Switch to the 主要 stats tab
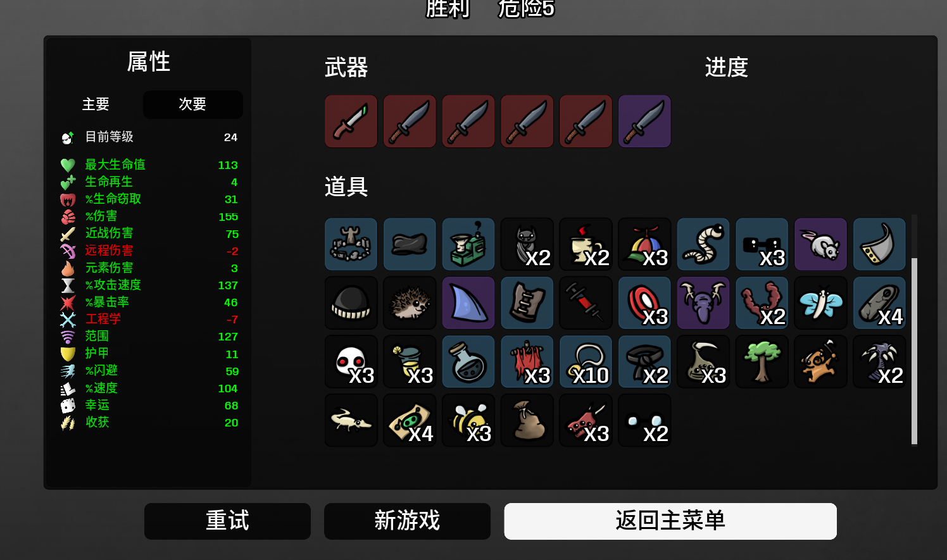Image resolution: width=947 pixels, height=560 pixels. click(96, 104)
